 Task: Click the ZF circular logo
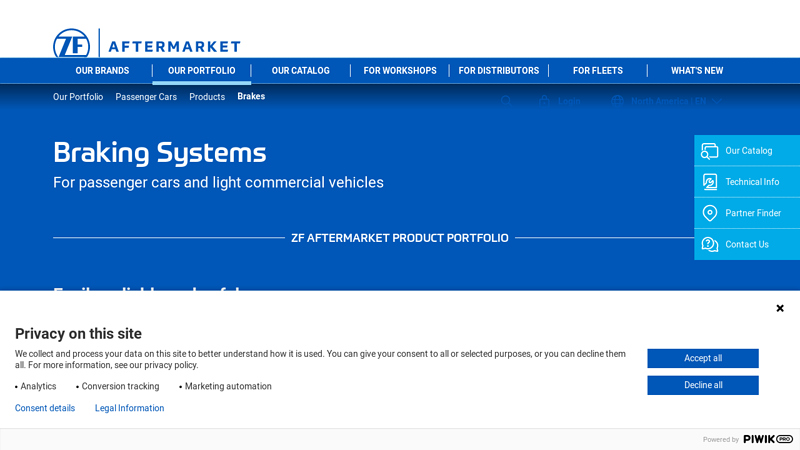coord(71,43)
